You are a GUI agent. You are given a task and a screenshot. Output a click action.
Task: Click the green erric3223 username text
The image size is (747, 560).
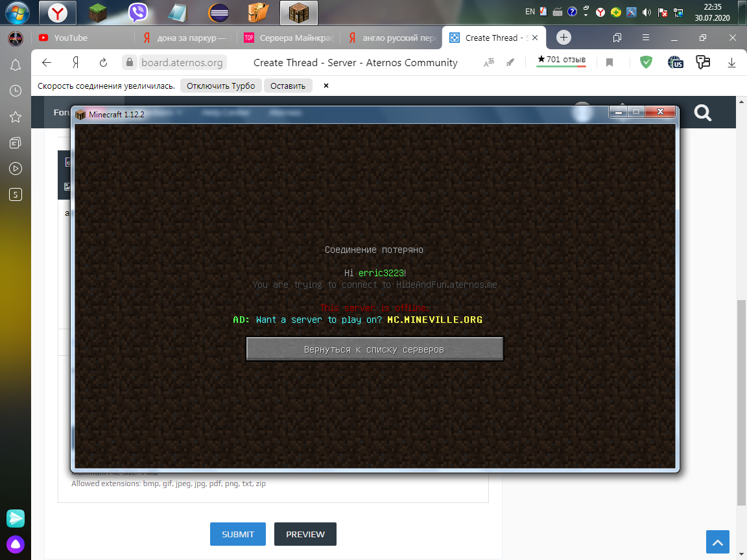pos(381,273)
